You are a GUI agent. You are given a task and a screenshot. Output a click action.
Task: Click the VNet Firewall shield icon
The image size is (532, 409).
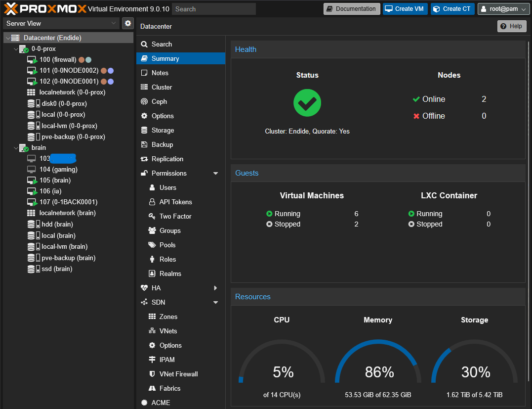coord(152,374)
